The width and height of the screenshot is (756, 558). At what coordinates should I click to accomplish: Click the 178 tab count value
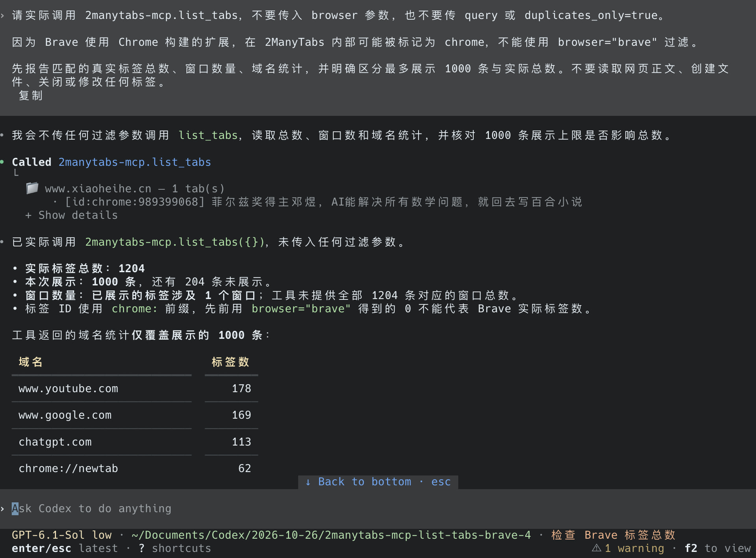coord(241,389)
